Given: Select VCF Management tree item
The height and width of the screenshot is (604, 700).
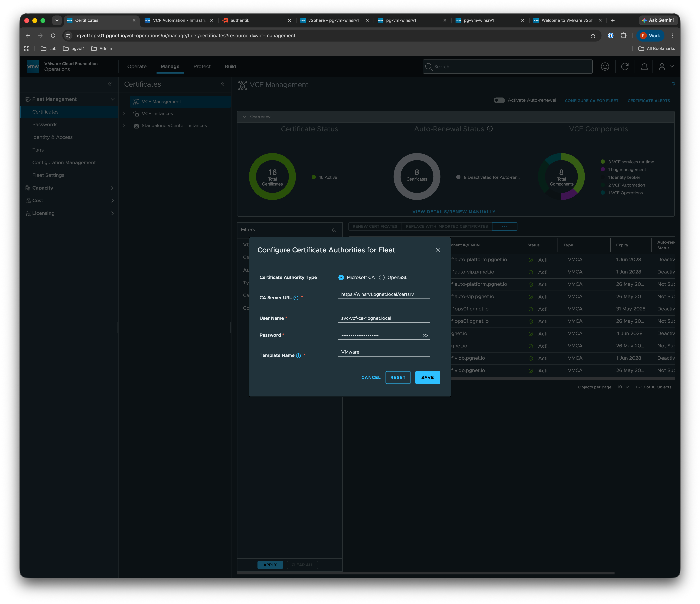Looking at the screenshot, I should point(180,101).
